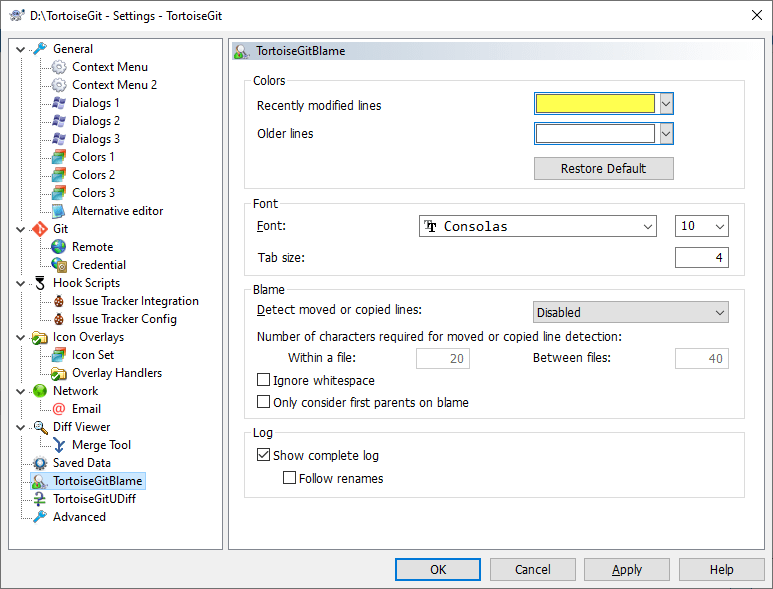Click the Merge Tool branch icon
The width and height of the screenshot is (773, 589).
[59, 445]
